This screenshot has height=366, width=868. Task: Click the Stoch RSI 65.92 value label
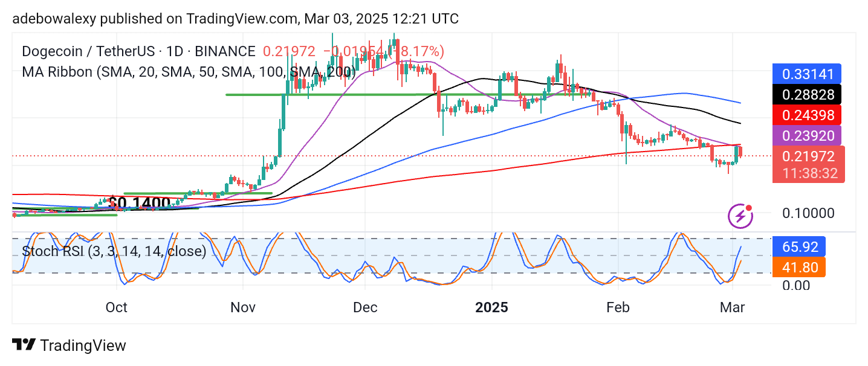tap(799, 247)
